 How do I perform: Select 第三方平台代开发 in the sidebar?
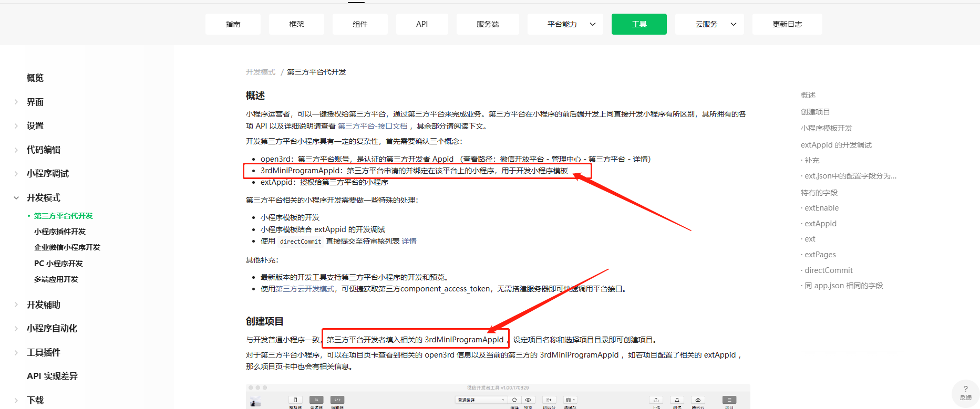click(63, 216)
